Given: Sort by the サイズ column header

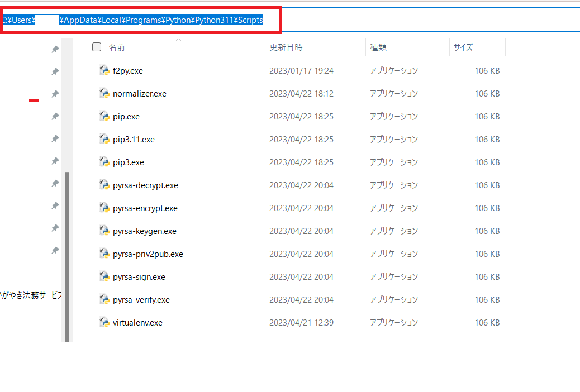Looking at the screenshot, I should tap(463, 47).
